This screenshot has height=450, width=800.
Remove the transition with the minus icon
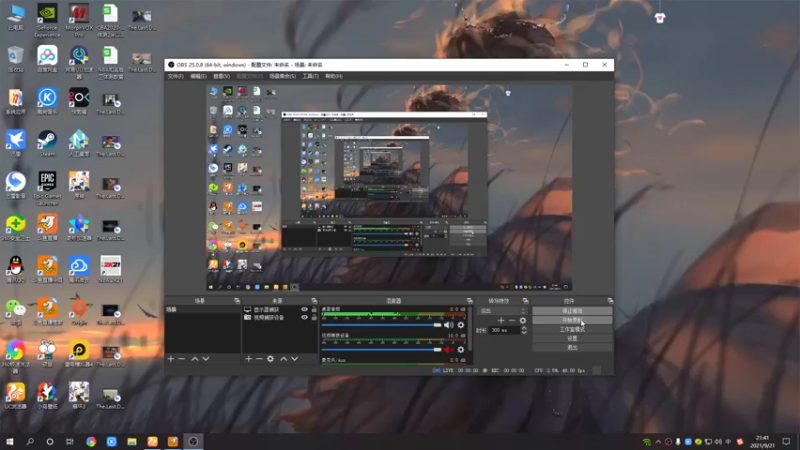click(512, 320)
